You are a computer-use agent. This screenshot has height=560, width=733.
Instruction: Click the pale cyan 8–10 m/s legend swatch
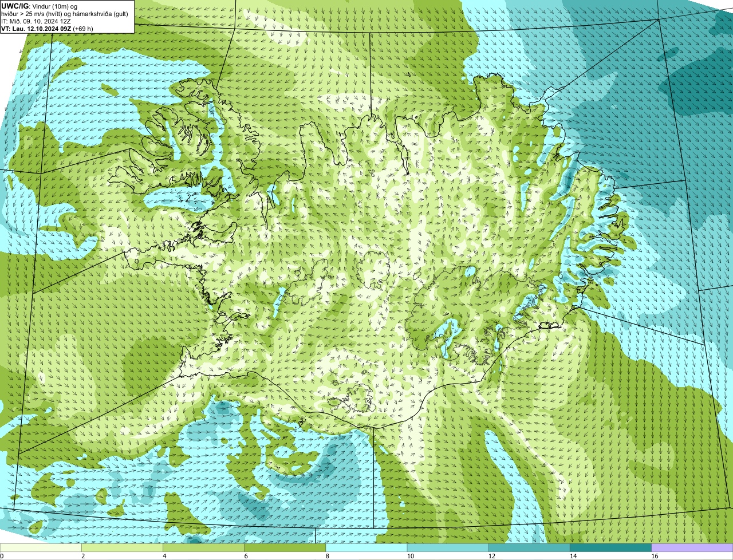tap(366, 547)
